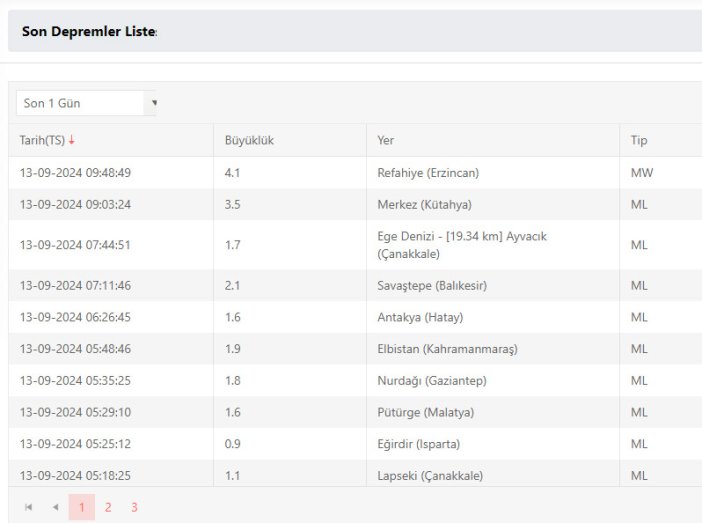702x523 pixels.
Task: Sort by Büyüklük column header
Action: tap(249, 140)
